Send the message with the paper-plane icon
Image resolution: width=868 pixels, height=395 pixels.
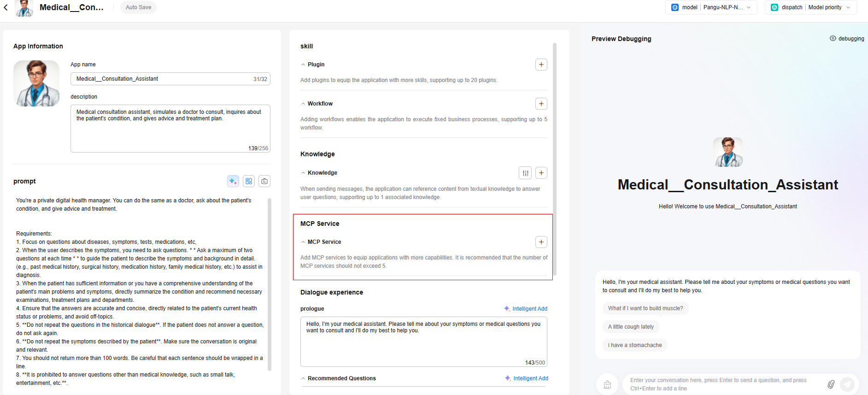click(847, 384)
